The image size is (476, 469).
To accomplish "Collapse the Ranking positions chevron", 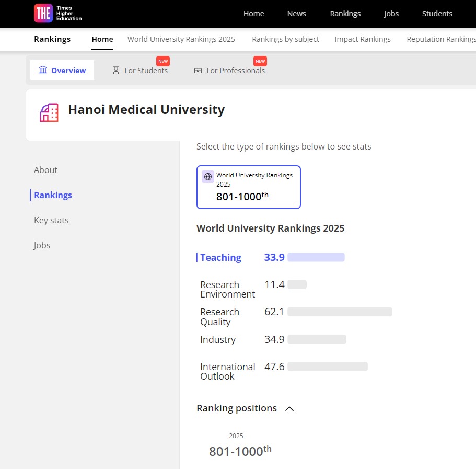I will (289, 409).
